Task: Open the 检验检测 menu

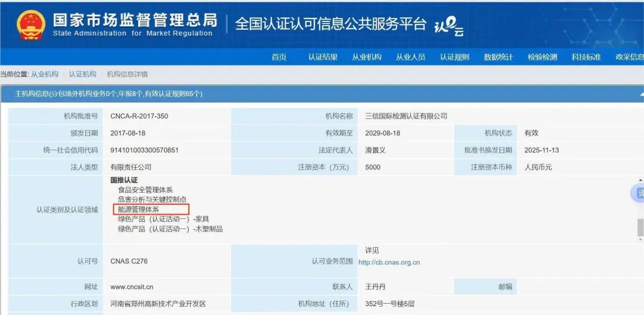Action: pos(542,57)
